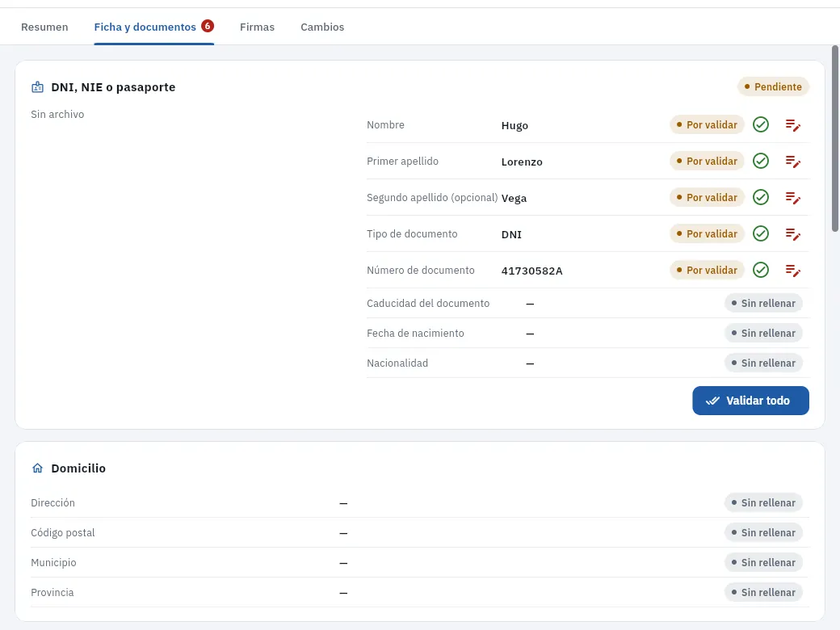Go to the Cambios tab
The height and width of the screenshot is (630, 840).
pos(322,27)
